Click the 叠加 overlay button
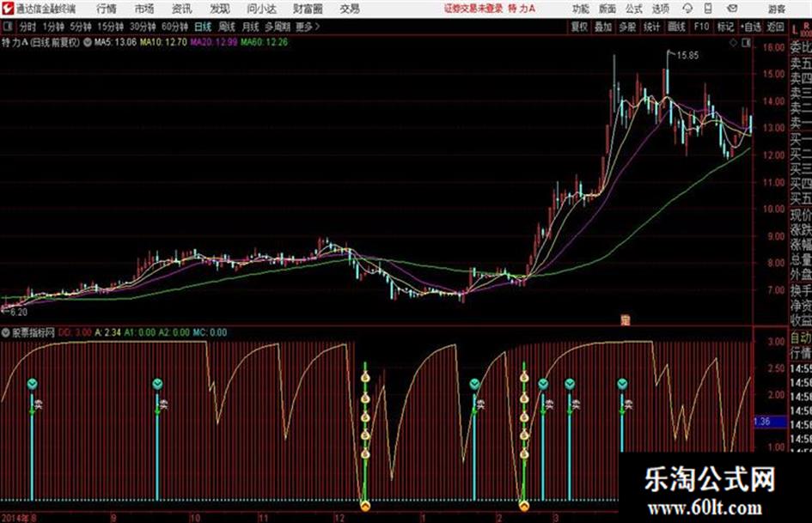812x523 pixels. [x=603, y=27]
